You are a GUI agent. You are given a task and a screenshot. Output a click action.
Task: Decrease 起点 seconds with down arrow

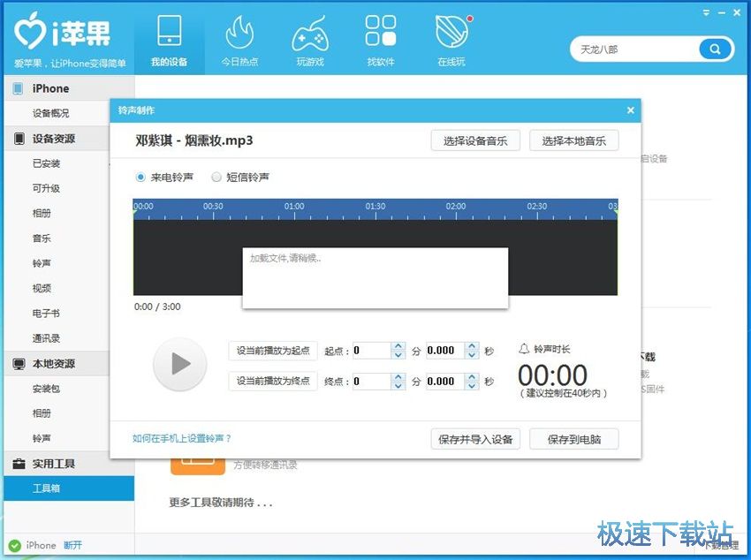(472, 355)
